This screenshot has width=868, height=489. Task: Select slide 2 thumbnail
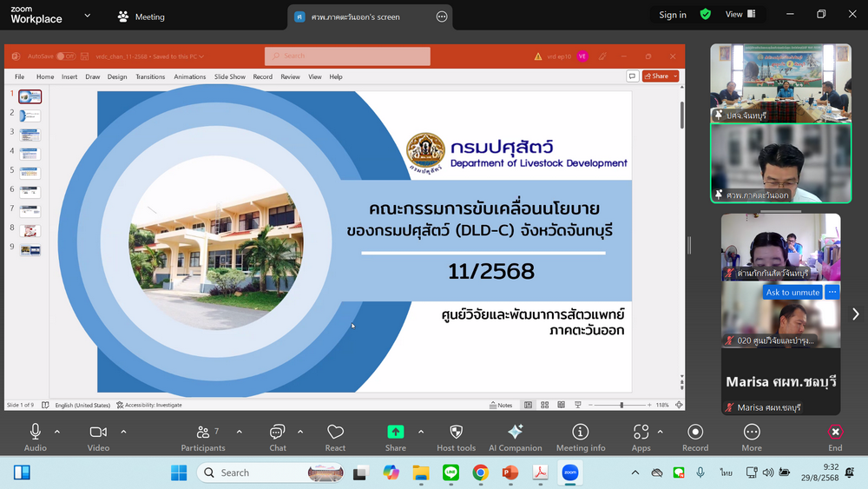(x=30, y=116)
